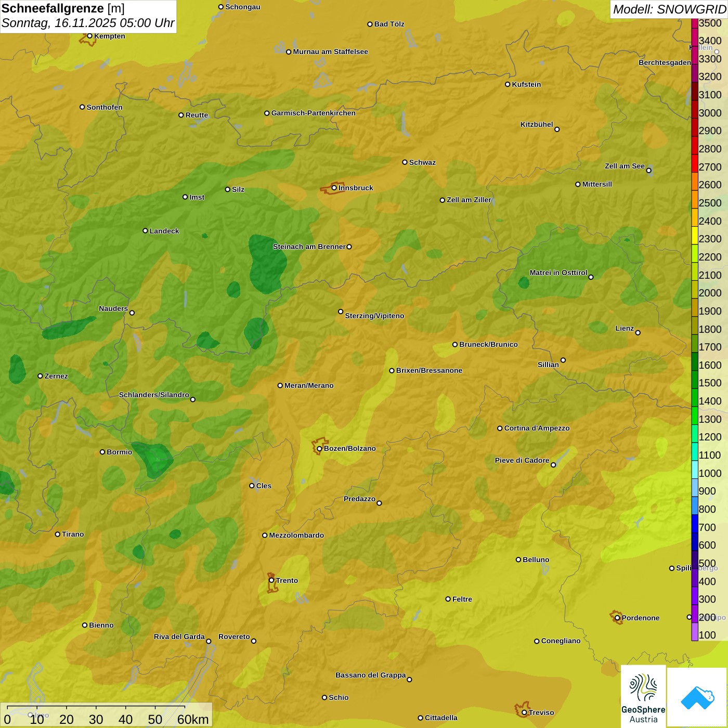
Task: Click the Belluno location dot
Action: (x=518, y=560)
